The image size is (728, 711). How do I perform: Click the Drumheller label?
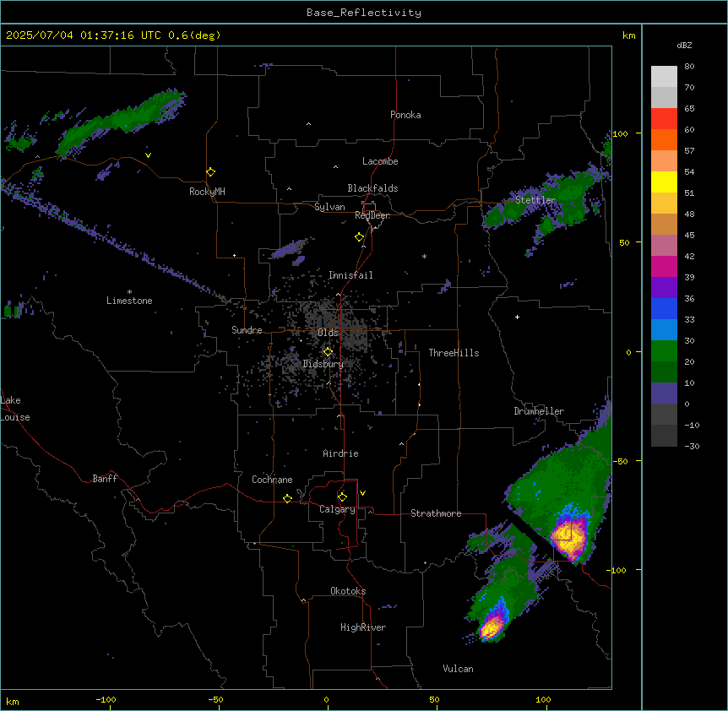pos(539,411)
